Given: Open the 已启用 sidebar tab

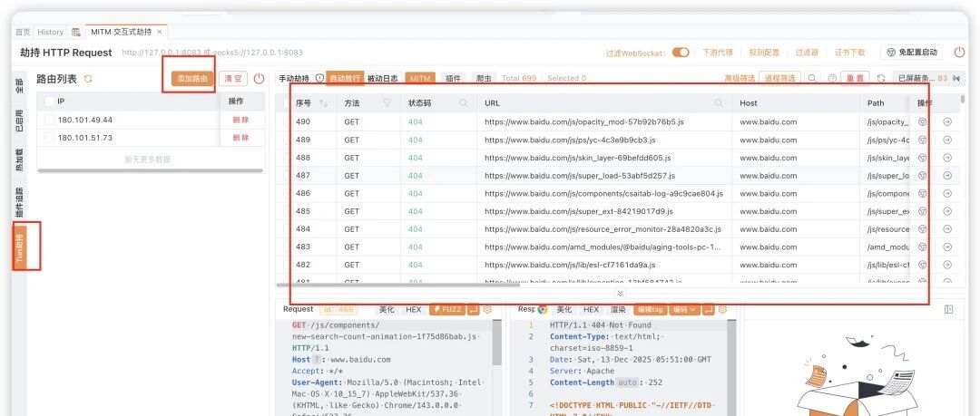Looking at the screenshot, I should pos(19,121).
